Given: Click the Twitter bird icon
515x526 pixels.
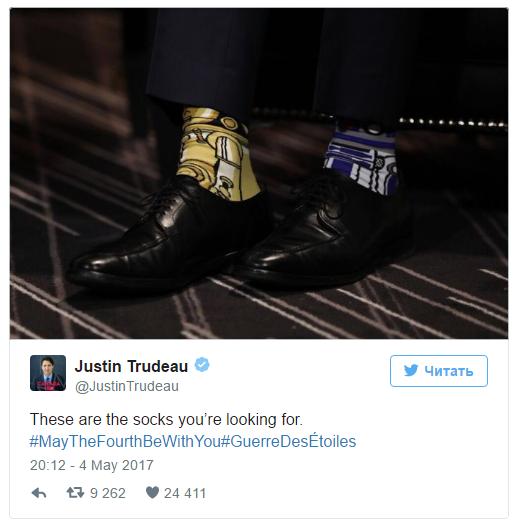Looking at the screenshot, I should (x=411, y=371).
